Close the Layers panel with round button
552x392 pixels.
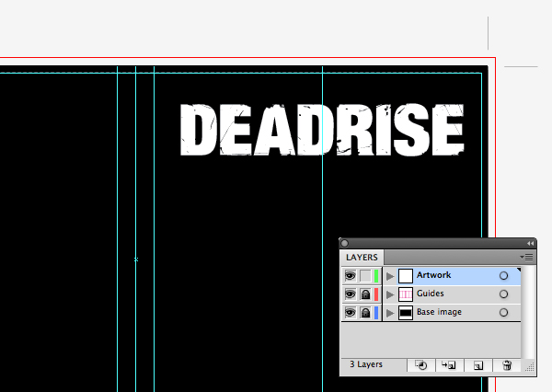click(x=345, y=243)
